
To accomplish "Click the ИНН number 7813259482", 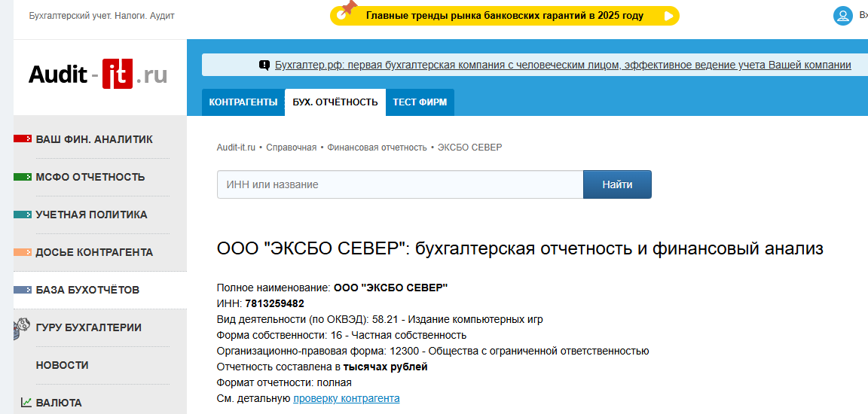I will point(274,303).
